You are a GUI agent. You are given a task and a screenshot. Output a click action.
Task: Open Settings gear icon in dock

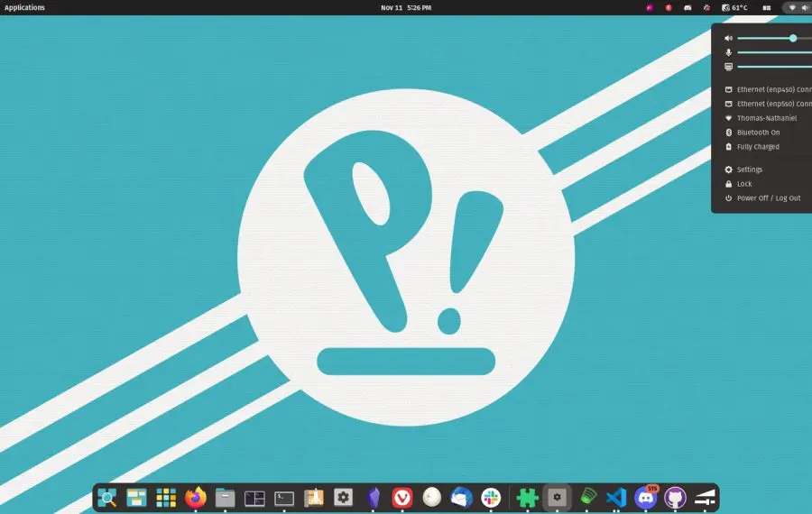tap(344, 498)
